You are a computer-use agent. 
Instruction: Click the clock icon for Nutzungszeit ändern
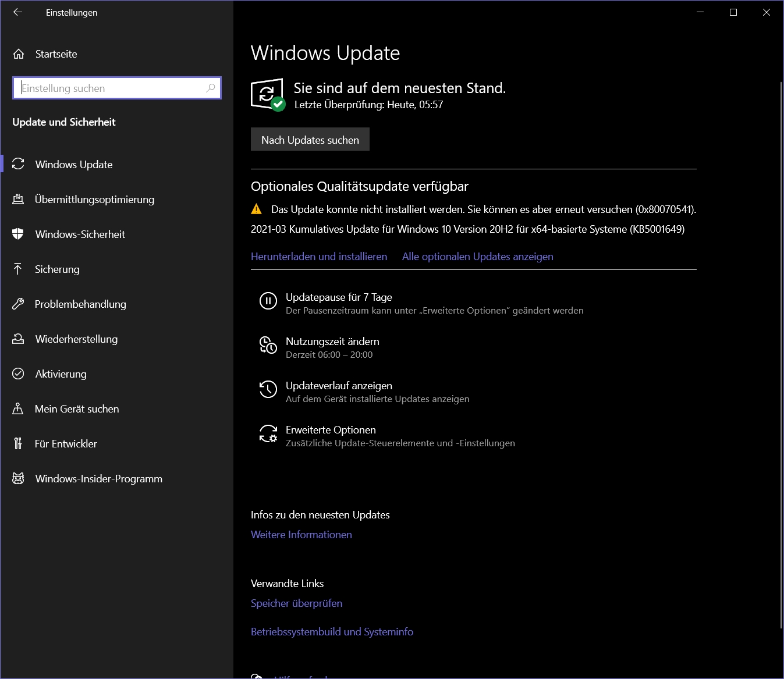[x=268, y=345]
